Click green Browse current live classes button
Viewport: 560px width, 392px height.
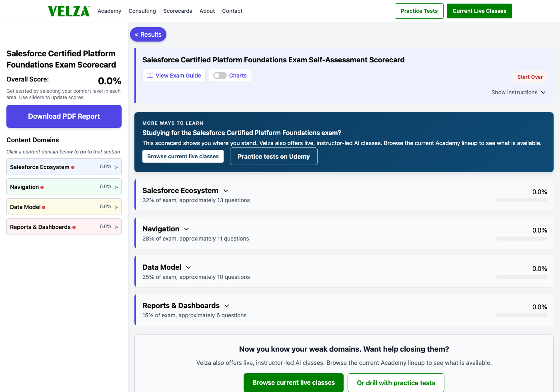point(294,383)
